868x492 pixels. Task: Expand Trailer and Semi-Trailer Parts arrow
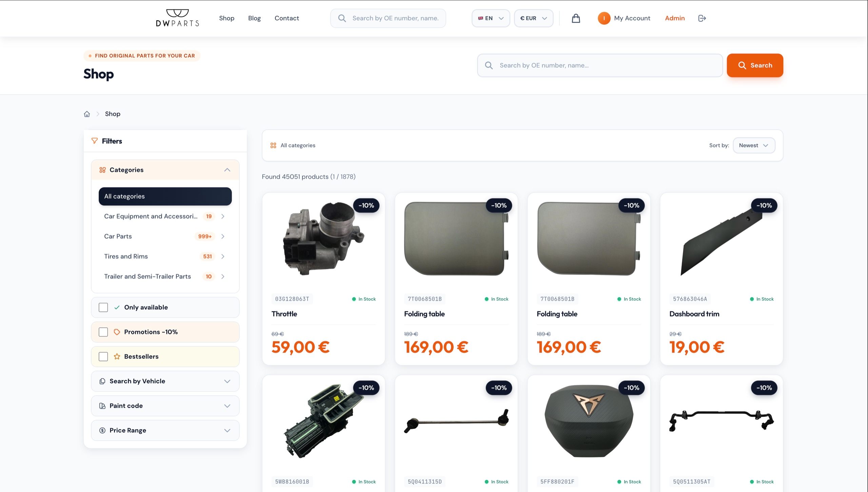[x=223, y=276]
